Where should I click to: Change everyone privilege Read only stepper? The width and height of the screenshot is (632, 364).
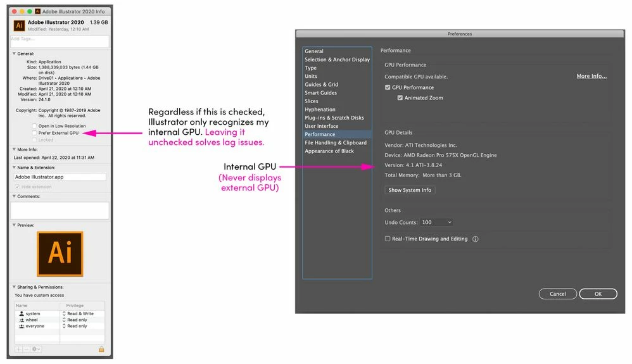[x=64, y=326]
